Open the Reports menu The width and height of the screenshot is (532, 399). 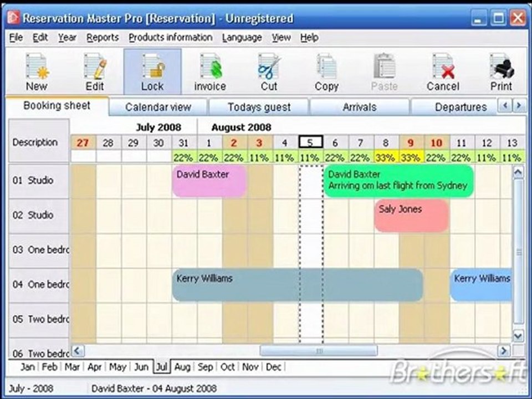coord(103,37)
